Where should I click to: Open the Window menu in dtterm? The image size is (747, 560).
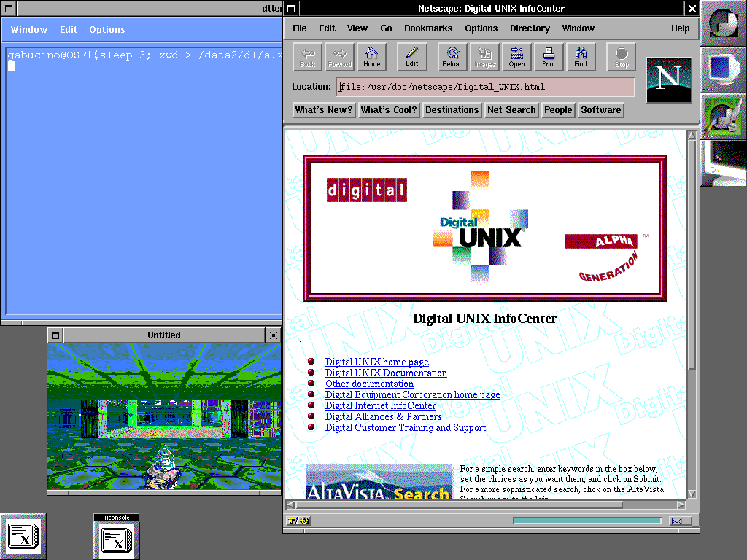[x=29, y=29]
